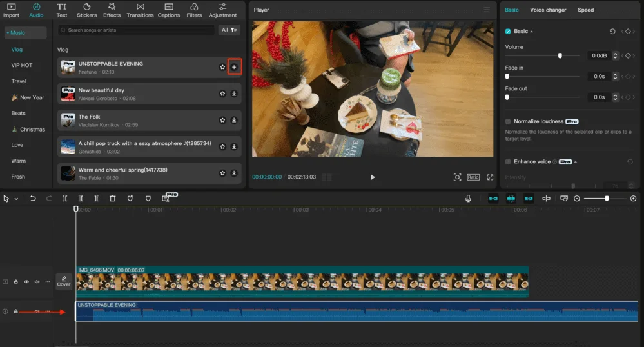Add UNSTOPPABLE EVENING track to timeline
The image size is (644, 347).
coord(234,67)
